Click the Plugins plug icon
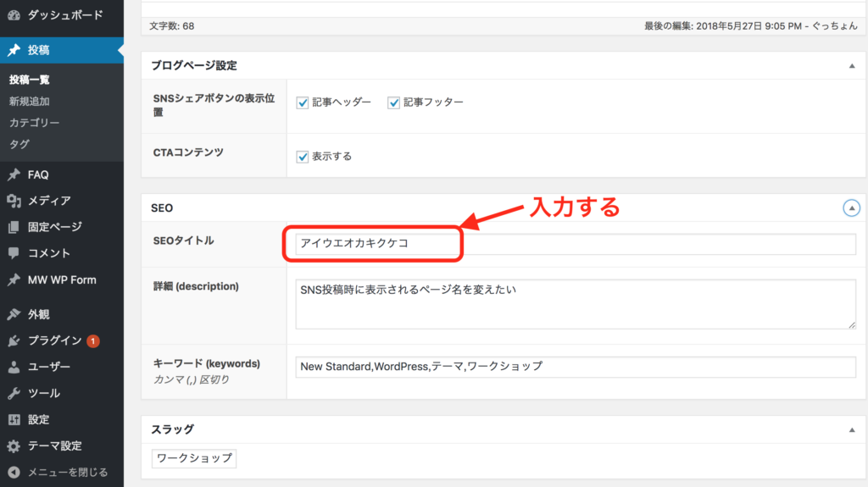868x487 pixels. click(x=14, y=340)
